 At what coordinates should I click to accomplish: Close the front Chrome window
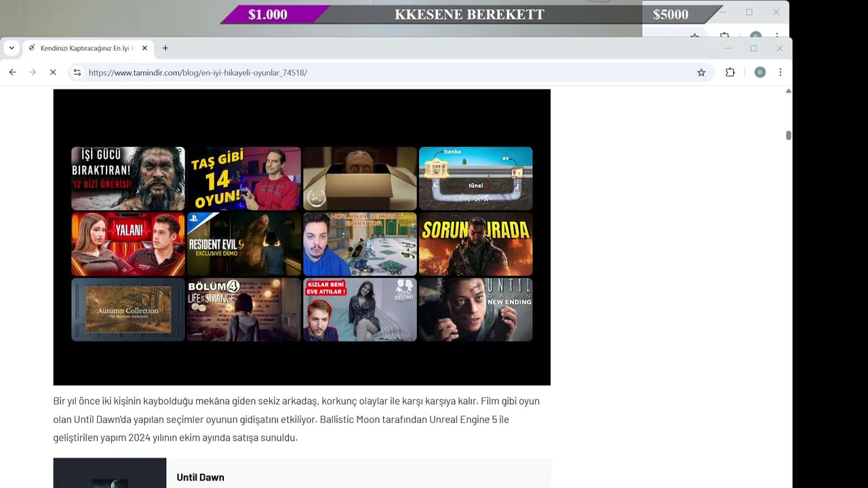[x=779, y=48]
